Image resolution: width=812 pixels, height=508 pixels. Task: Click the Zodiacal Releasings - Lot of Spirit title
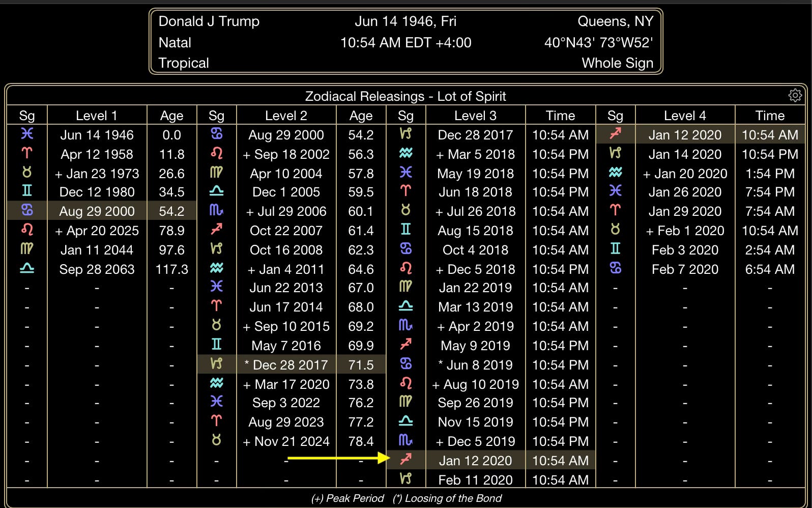tap(405, 96)
